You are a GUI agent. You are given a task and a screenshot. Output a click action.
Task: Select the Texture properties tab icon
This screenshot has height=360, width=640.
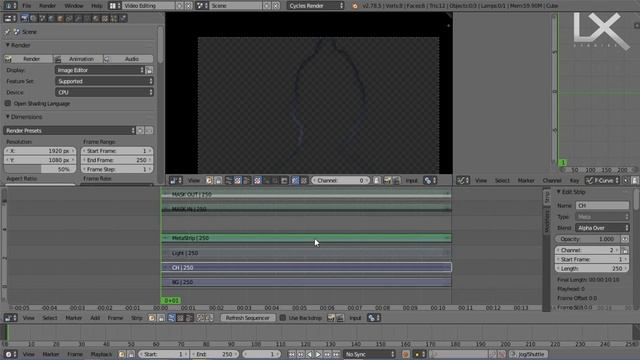click(105, 18)
